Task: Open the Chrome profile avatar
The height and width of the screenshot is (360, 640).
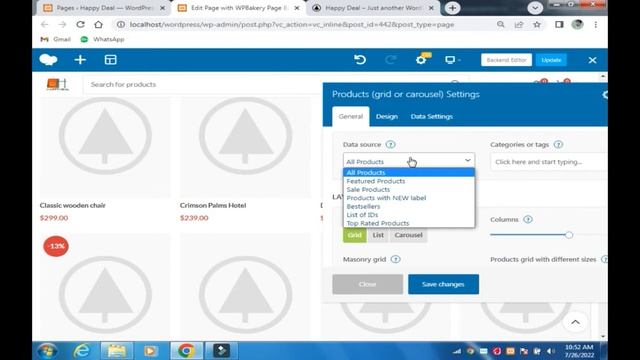Action: click(x=577, y=24)
